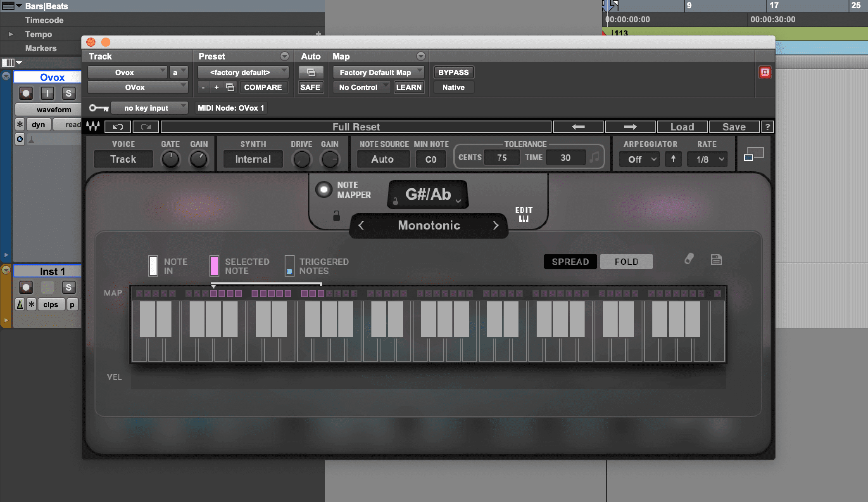
Task: Click the plug-in automation enable icon
Action: click(x=311, y=72)
